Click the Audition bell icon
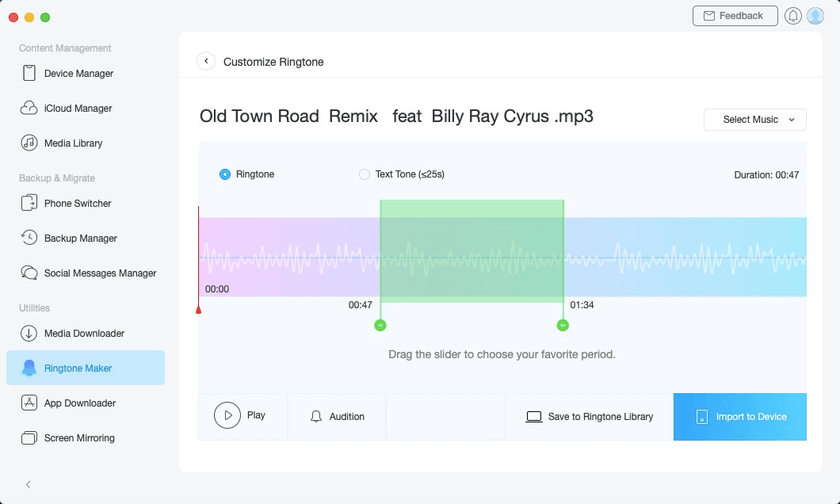Viewport: 840px width, 504px height. pos(316,417)
